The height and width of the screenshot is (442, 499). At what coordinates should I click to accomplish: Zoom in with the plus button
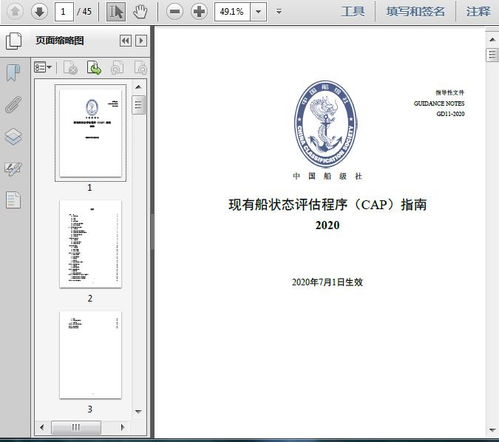pyautogui.click(x=199, y=12)
